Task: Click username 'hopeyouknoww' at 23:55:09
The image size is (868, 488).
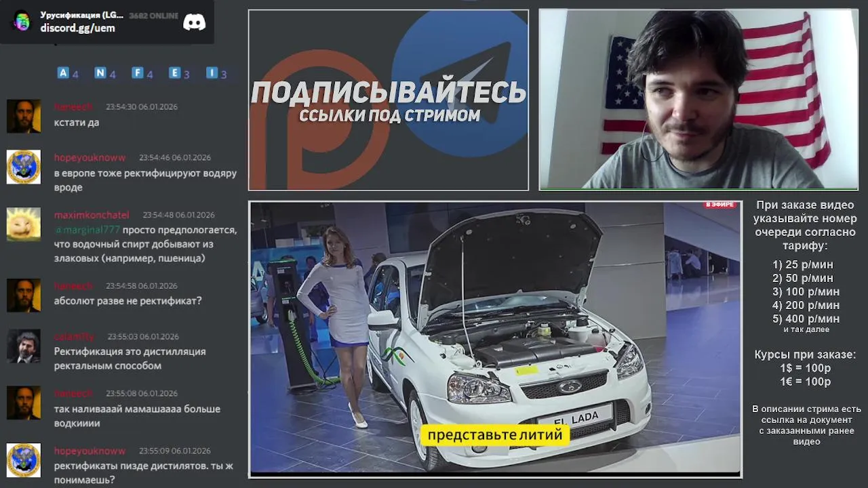Action: point(90,451)
